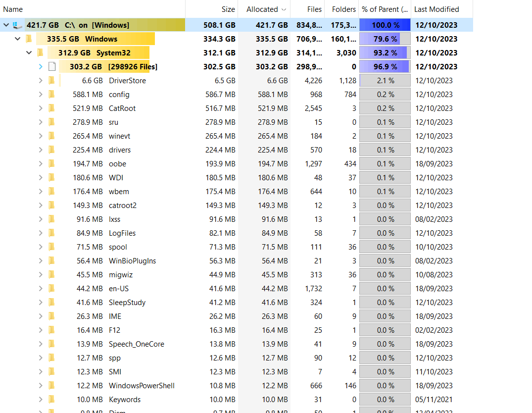Click the file icon of the [298926 Files] row
The height and width of the screenshot is (413, 532).
click(x=52, y=66)
